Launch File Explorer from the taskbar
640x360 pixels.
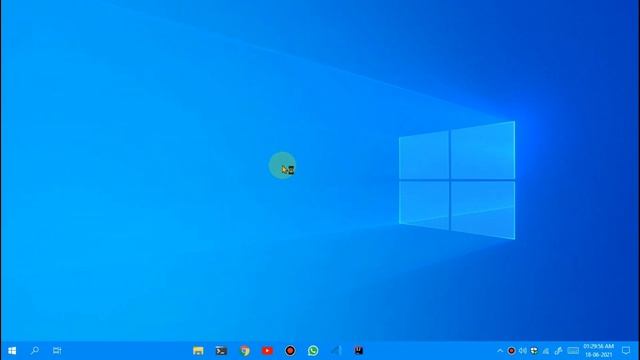tap(198, 351)
